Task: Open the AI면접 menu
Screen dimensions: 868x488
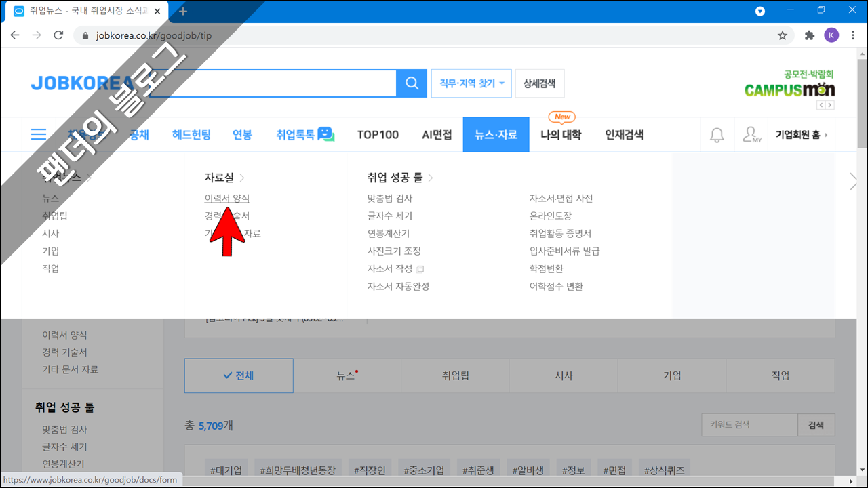Action: [x=437, y=134]
